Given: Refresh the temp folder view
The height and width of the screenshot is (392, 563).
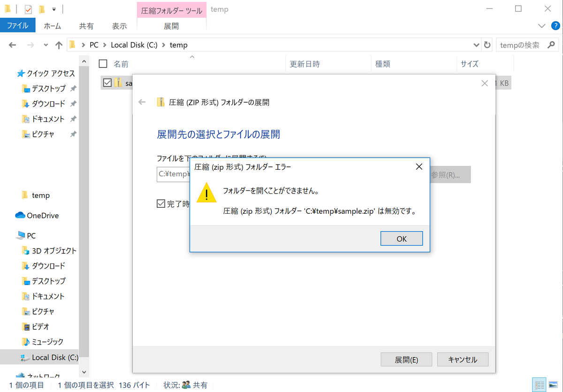Looking at the screenshot, I should [x=487, y=45].
